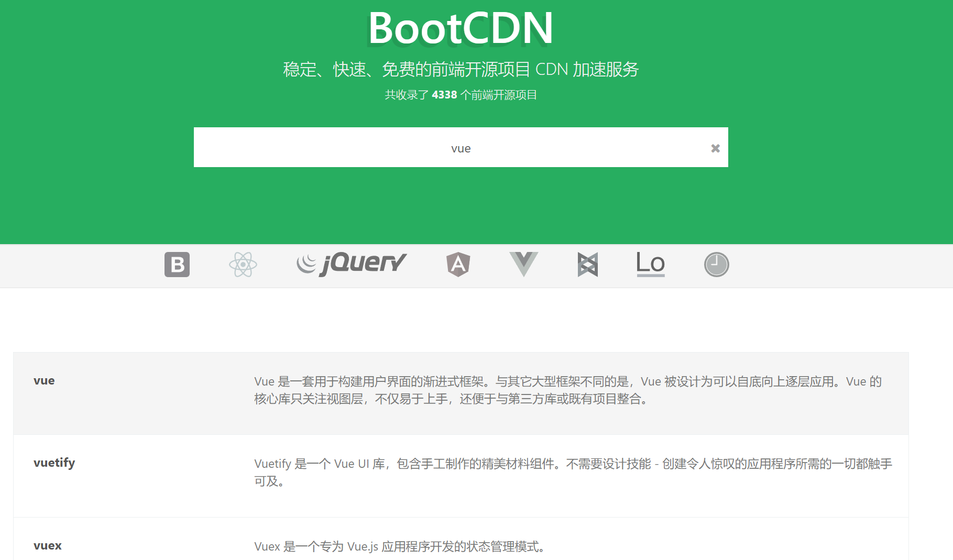Select the vuex description starting 'Vuex 是一个专为'
Image resolution: width=953 pixels, height=560 pixels.
tap(401, 547)
